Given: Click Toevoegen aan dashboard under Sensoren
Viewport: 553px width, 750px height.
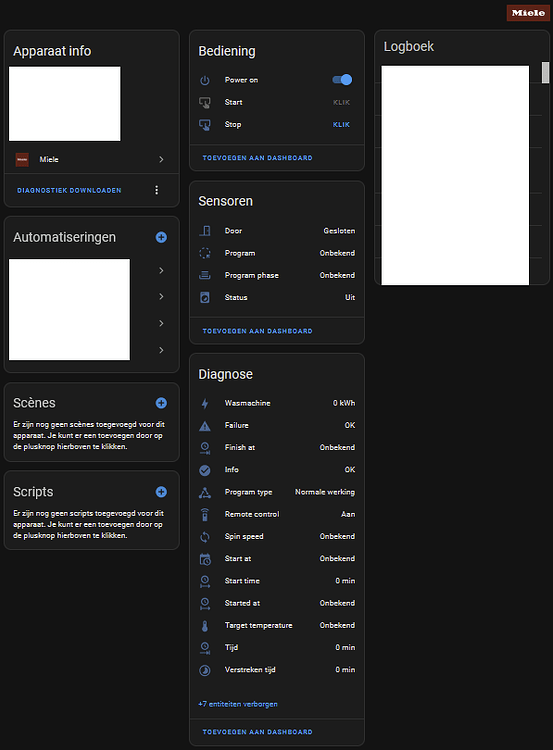Looking at the screenshot, I should (257, 331).
